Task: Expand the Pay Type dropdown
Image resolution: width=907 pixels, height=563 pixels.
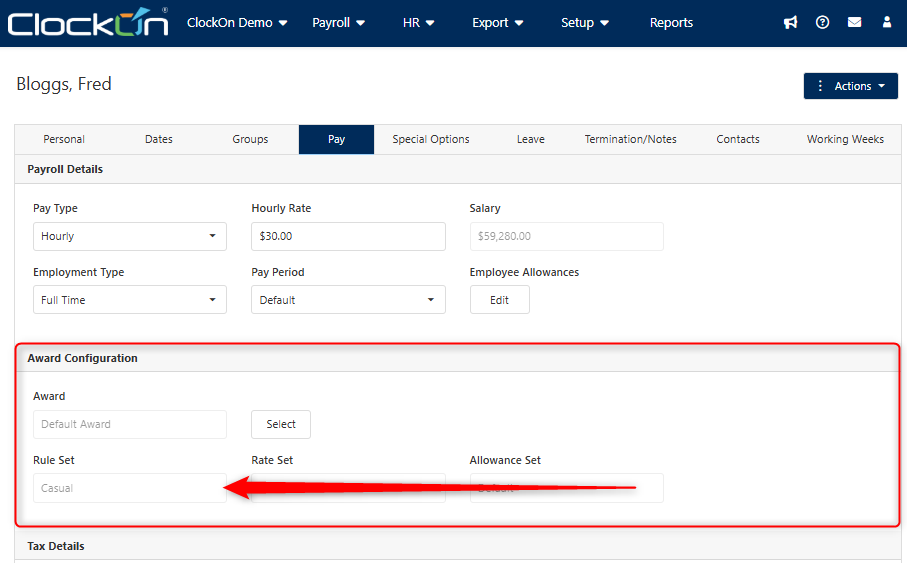Action: tap(129, 236)
